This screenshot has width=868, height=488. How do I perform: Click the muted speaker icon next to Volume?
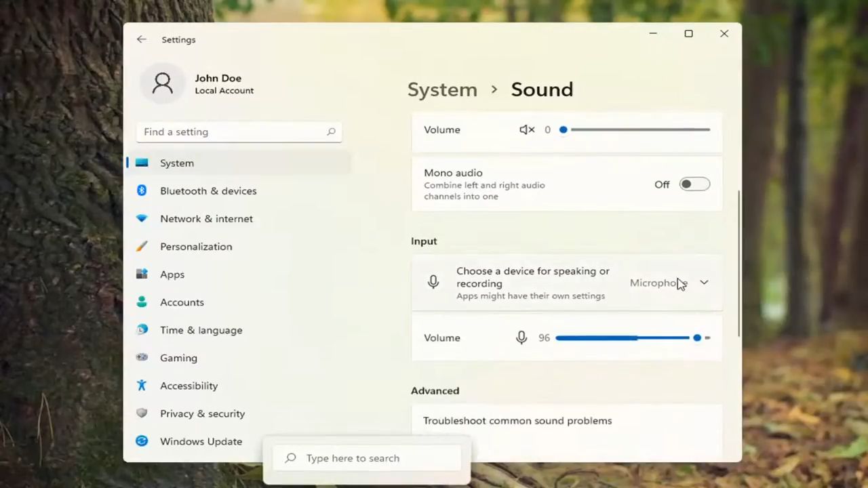pyautogui.click(x=527, y=129)
